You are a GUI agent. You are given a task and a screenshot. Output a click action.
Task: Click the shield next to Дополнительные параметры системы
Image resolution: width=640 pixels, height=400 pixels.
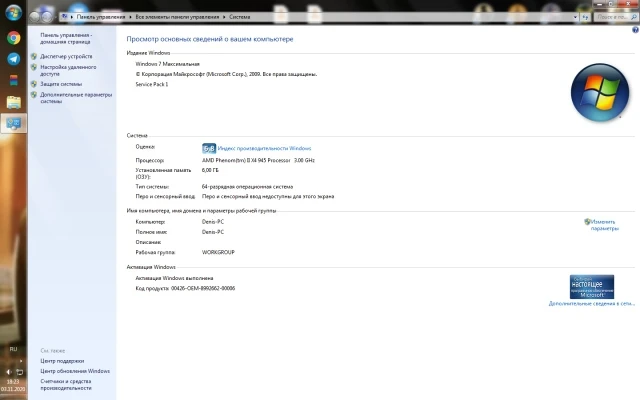pos(34,94)
